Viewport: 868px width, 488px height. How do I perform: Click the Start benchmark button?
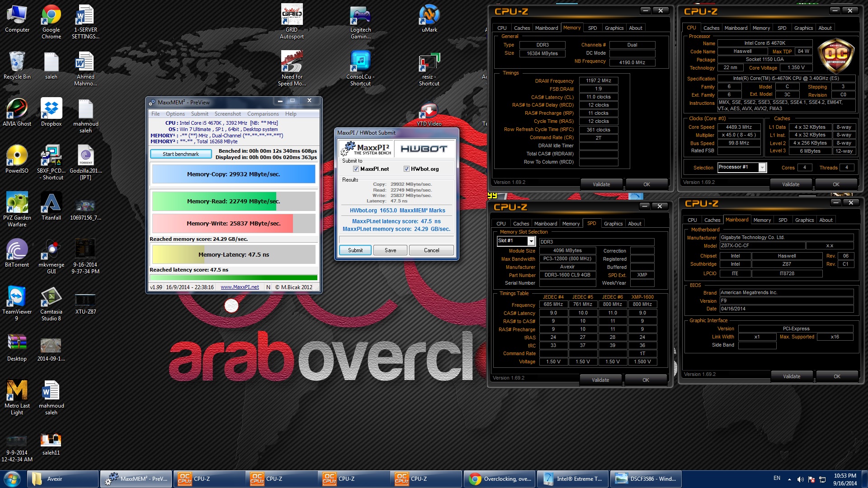(180, 154)
